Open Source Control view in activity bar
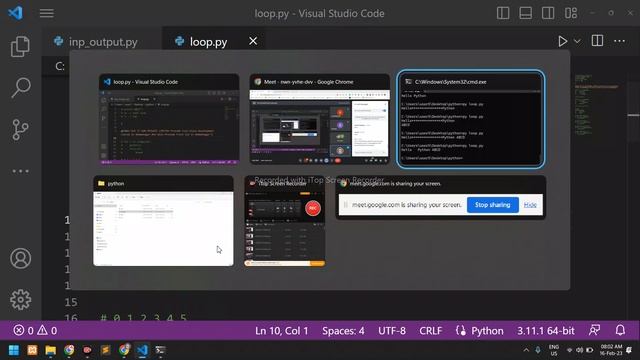Screen dimensions: 640x360 pos(20,130)
